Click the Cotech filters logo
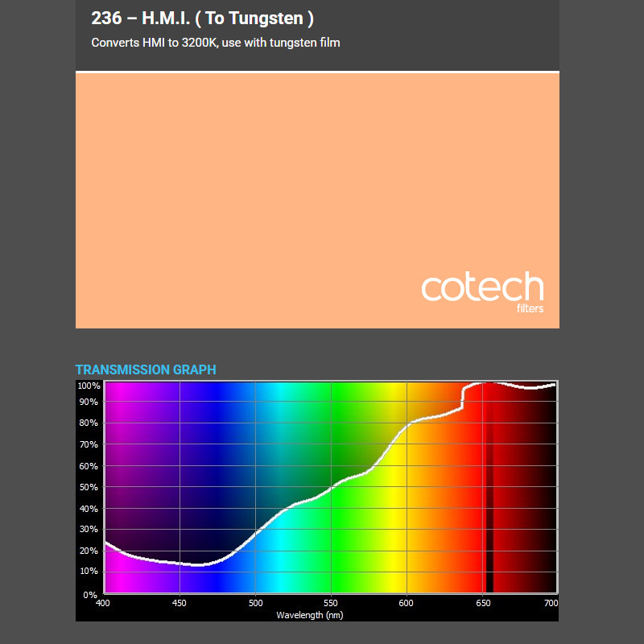This screenshot has height=644, width=644. 481,290
